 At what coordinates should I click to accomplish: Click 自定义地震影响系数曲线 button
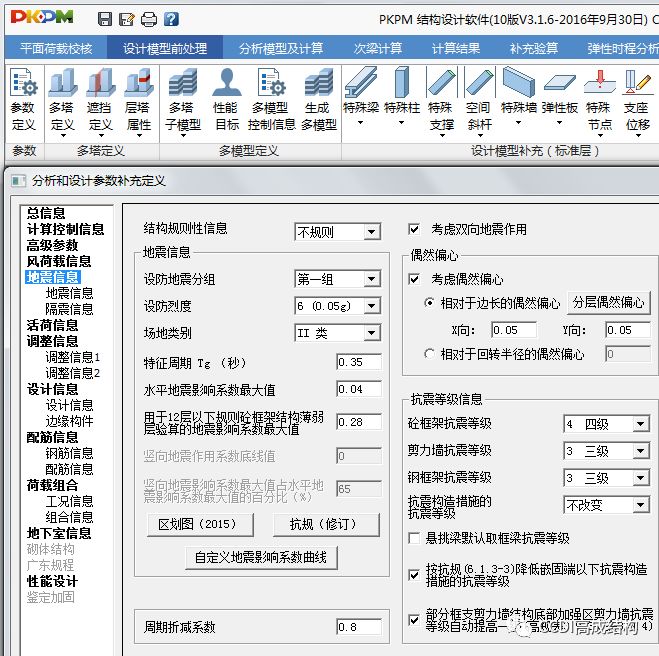coord(261,558)
